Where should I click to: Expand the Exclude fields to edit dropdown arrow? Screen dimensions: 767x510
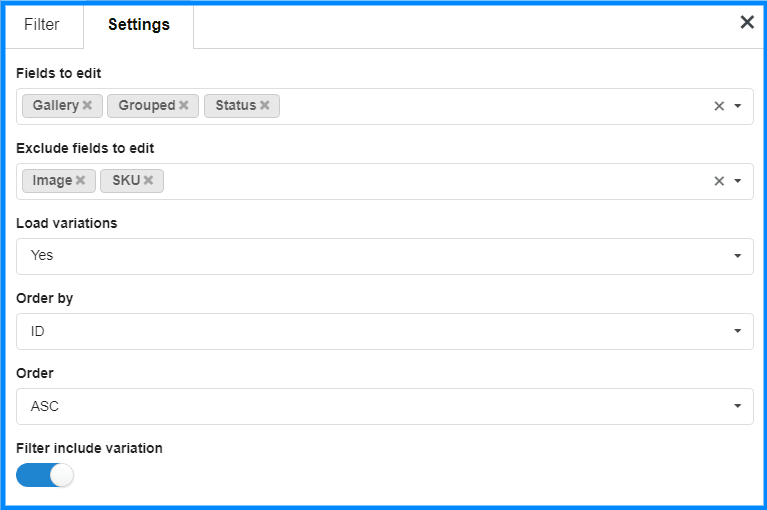pos(738,181)
